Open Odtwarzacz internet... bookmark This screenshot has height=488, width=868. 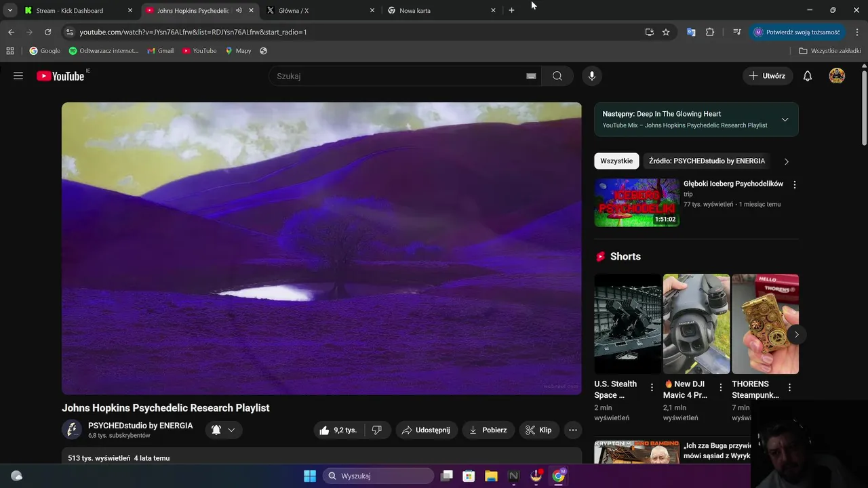pos(104,51)
